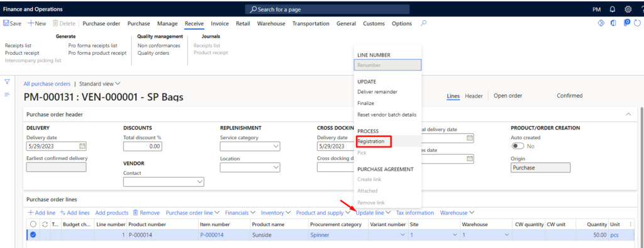Switch to the Invoice tab
The height and width of the screenshot is (248, 644).
coord(219,23)
